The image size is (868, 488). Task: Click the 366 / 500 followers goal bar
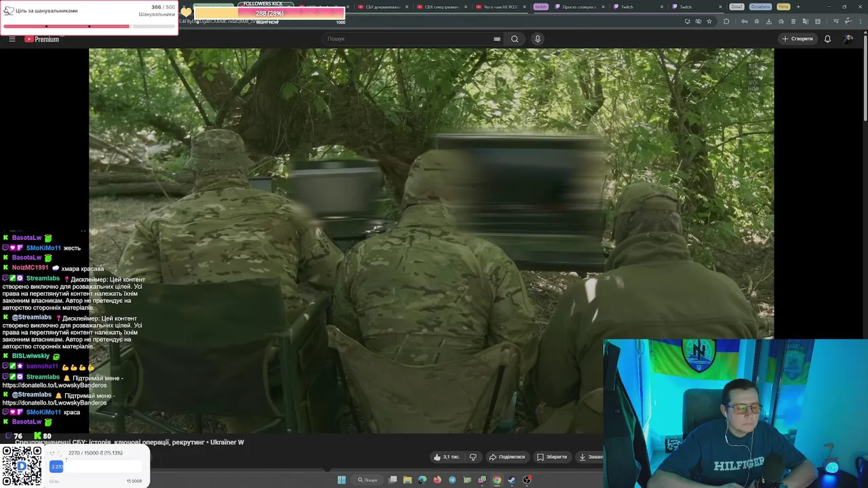pyautogui.click(x=90, y=26)
